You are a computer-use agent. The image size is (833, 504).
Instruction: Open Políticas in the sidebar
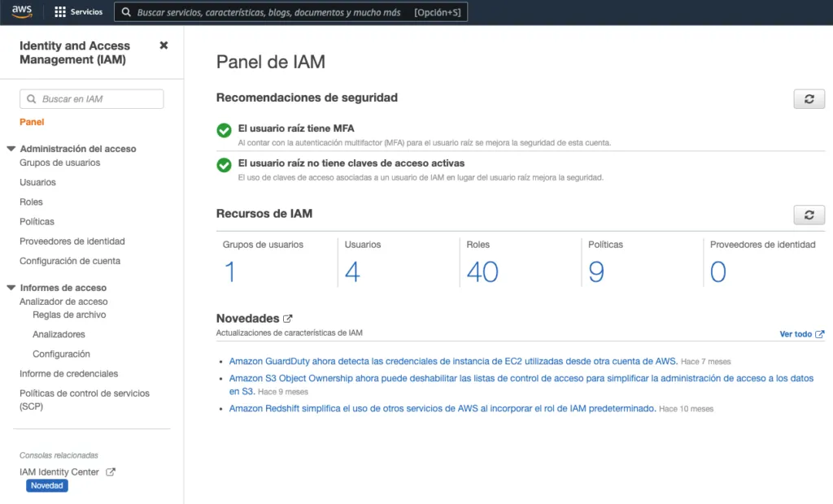(x=37, y=221)
